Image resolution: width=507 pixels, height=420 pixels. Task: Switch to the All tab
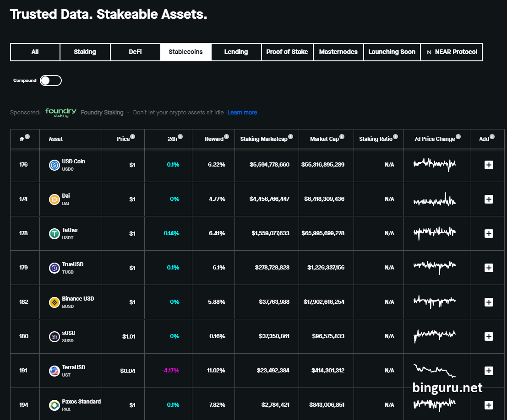pos(35,52)
